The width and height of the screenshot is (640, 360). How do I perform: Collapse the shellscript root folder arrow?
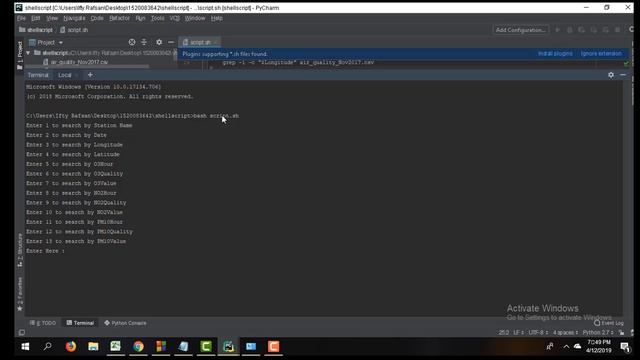tap(28, 53)
